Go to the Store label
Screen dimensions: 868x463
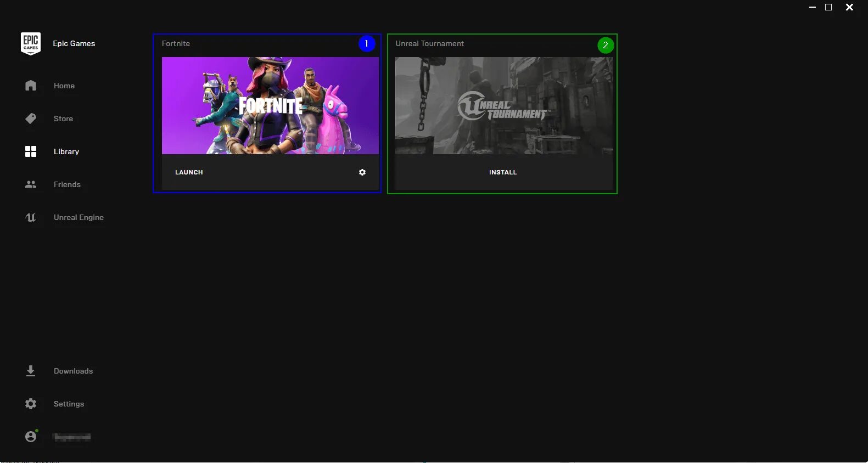coord(63,118)
